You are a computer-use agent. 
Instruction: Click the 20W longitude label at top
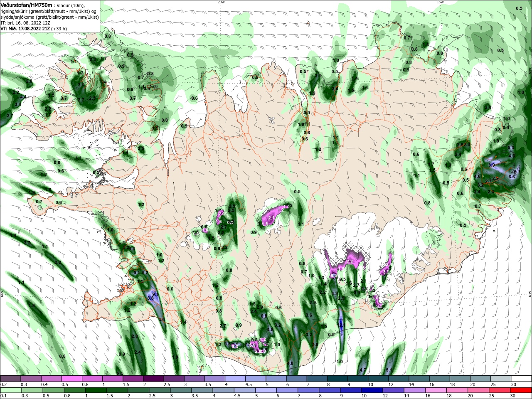(x=221, y=2)
